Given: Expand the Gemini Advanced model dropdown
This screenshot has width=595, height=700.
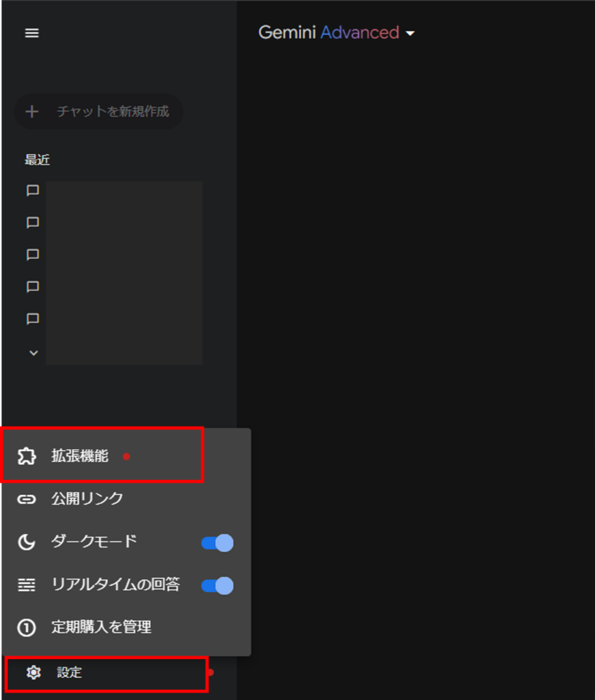Looking at the screenshot, I should click(x=410, y=33).
